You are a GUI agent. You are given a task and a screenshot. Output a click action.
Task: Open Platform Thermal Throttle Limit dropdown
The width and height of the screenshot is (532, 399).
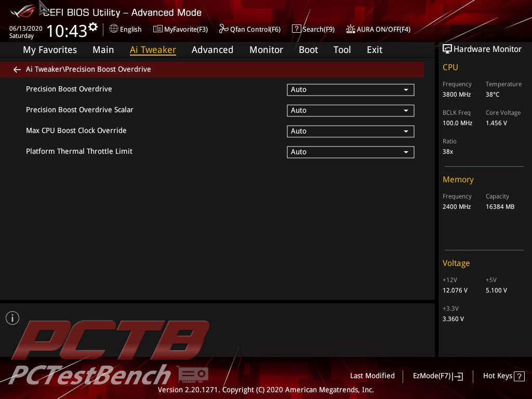coord(351,152)
